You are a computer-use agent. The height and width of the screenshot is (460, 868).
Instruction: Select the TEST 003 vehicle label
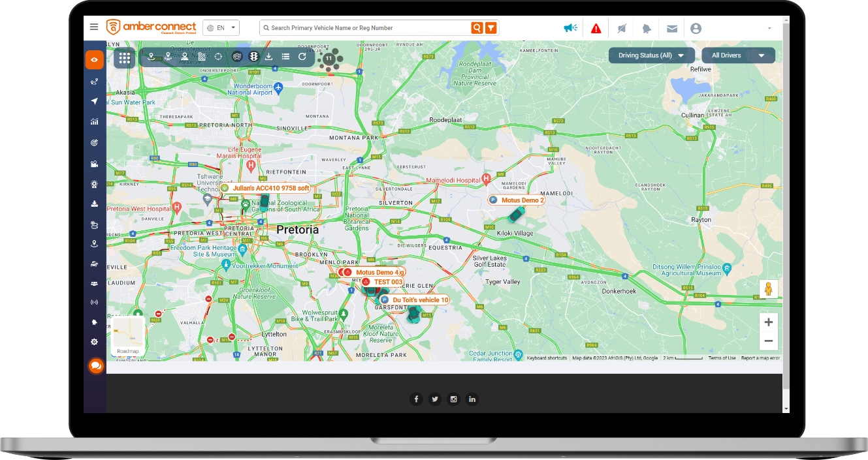(383, 282)
